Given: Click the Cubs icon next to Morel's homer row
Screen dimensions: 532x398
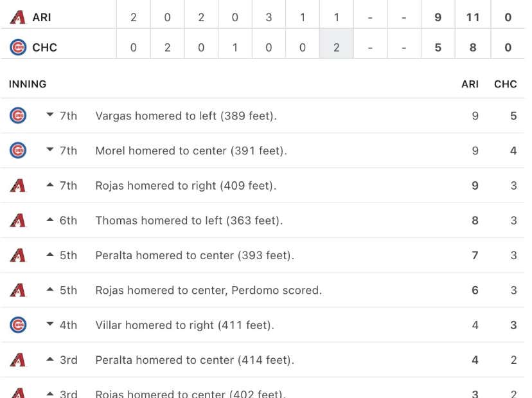Looking at the screenshot, I should 17,150.
